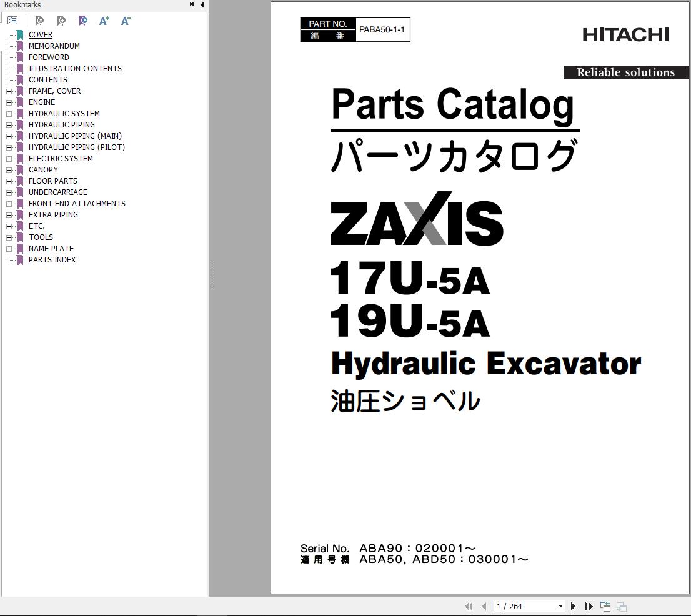Increase bookmark text size with A+
The image size is (691, 616).
(x=104, y=20)
